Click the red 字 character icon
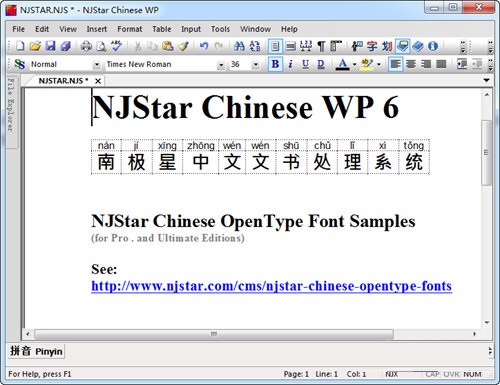This screenshot has height=385, width=500. pyautogui.click(x=372, y=46)
